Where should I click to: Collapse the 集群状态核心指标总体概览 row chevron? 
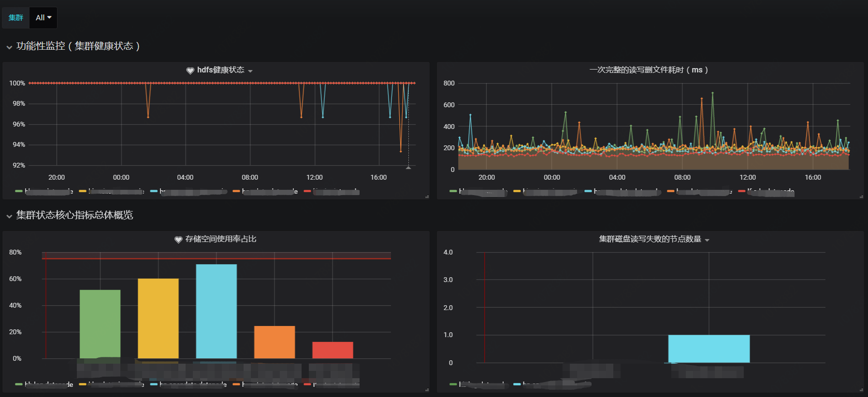click(9, 216)
